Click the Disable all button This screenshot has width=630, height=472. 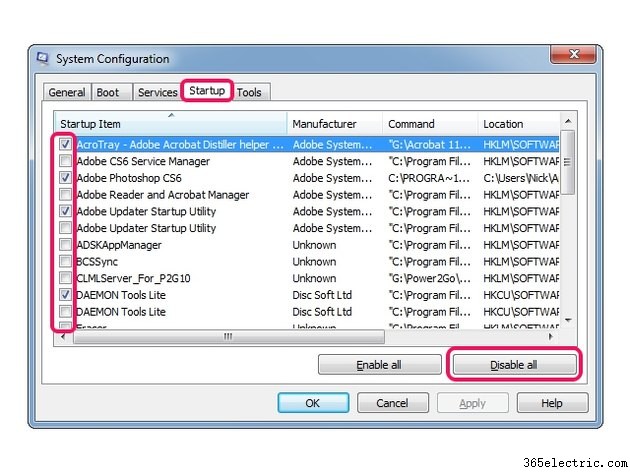coord(514,364)
